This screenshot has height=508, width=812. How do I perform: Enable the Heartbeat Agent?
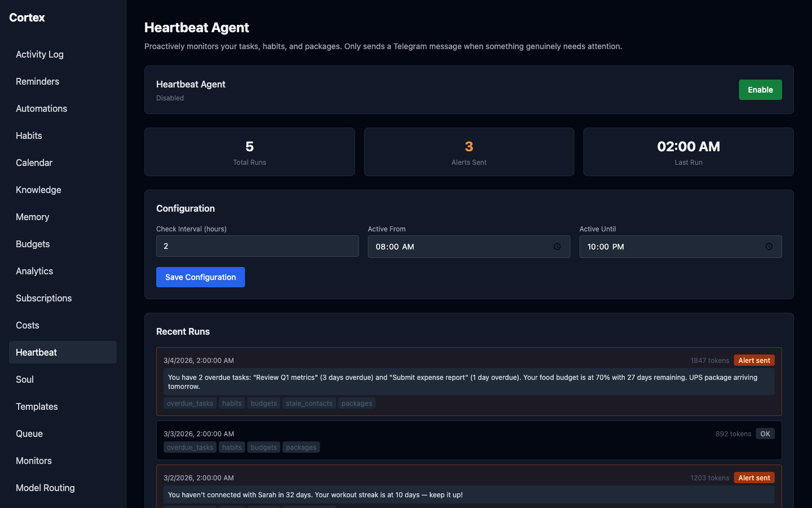coord(760,90)
